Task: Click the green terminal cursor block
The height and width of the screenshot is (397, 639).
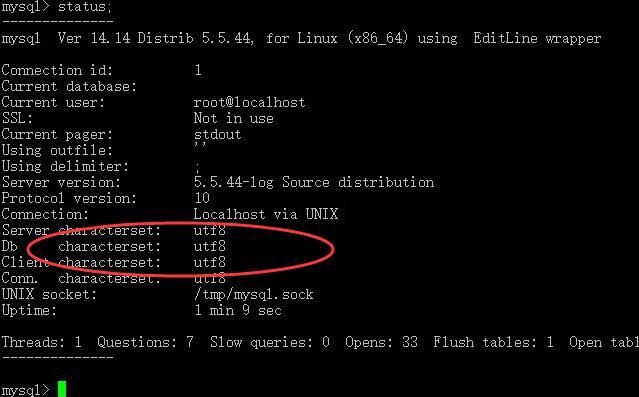Action: (62, 389)
